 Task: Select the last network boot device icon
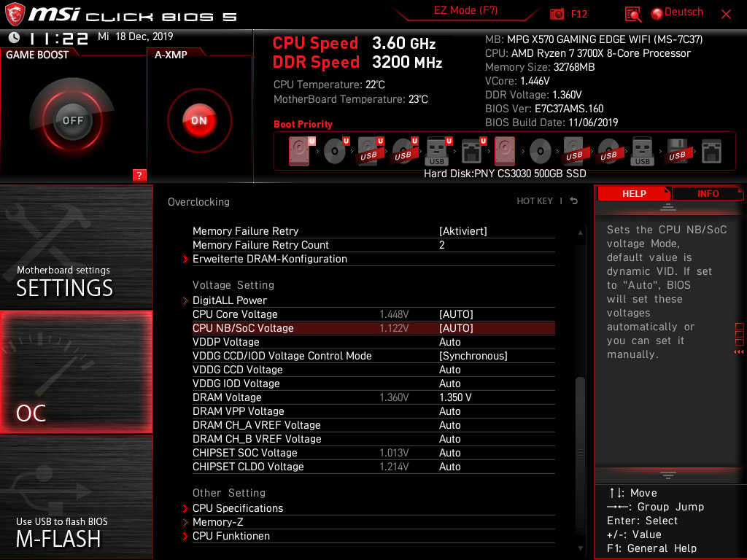point(711,151)
